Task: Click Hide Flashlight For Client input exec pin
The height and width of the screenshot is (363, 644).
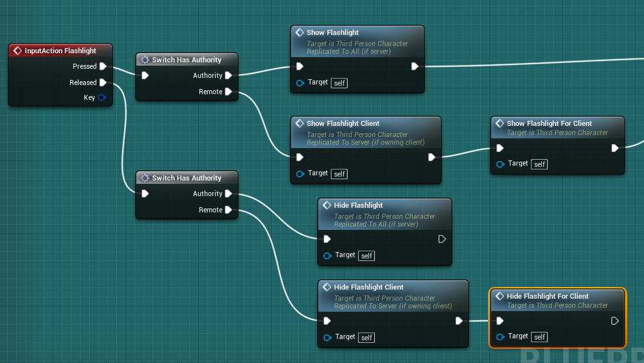Action: click(x=500, y=321)
